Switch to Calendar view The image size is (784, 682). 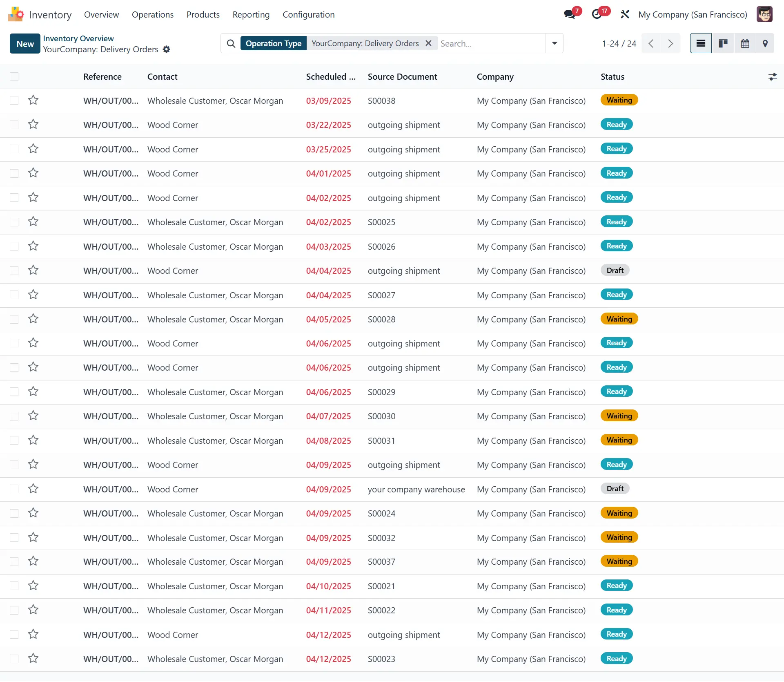[745, 43]
